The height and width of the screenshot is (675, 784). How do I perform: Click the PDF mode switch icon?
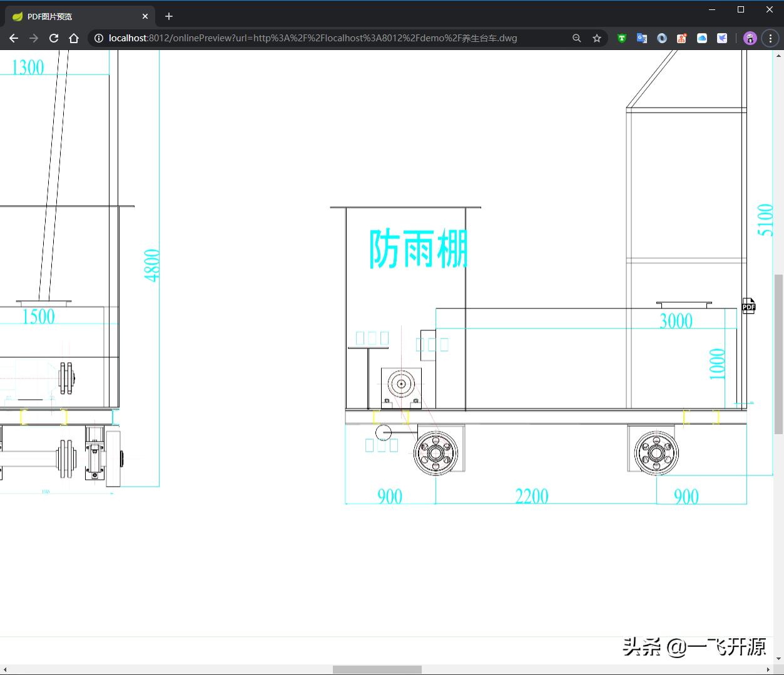pyautogui.click(x=748, y=305)
